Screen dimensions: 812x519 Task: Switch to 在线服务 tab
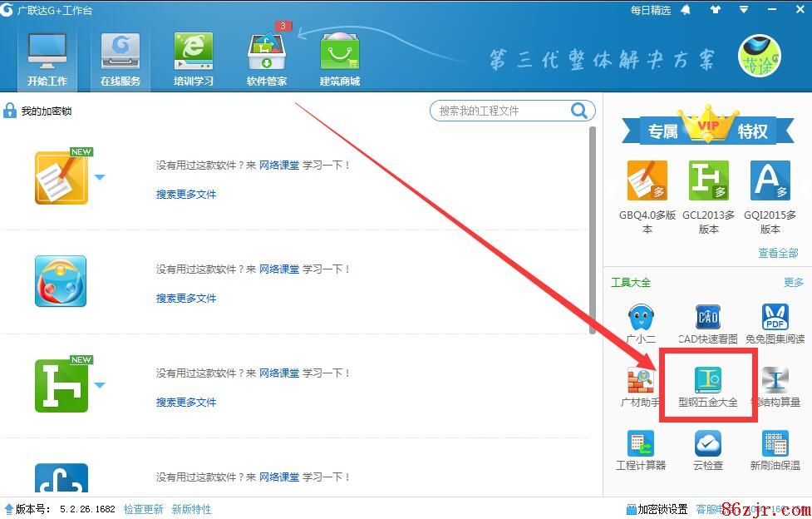121,58
